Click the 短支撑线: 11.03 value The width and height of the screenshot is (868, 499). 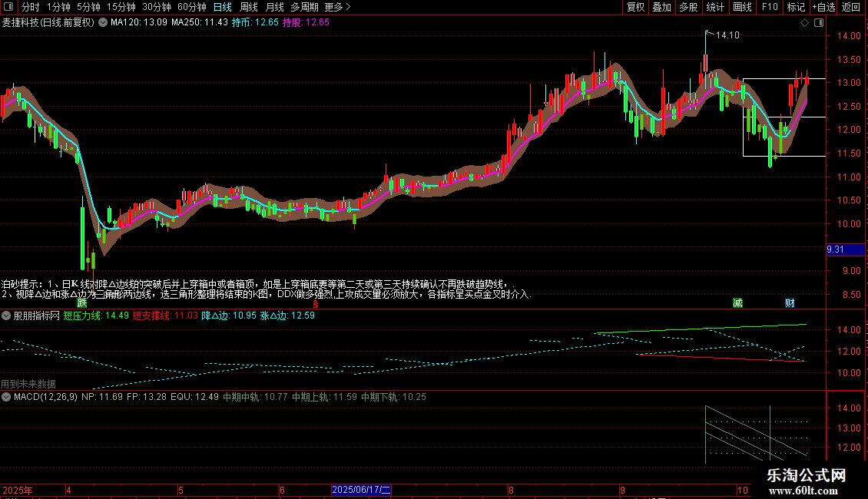[x=165, y=316]
